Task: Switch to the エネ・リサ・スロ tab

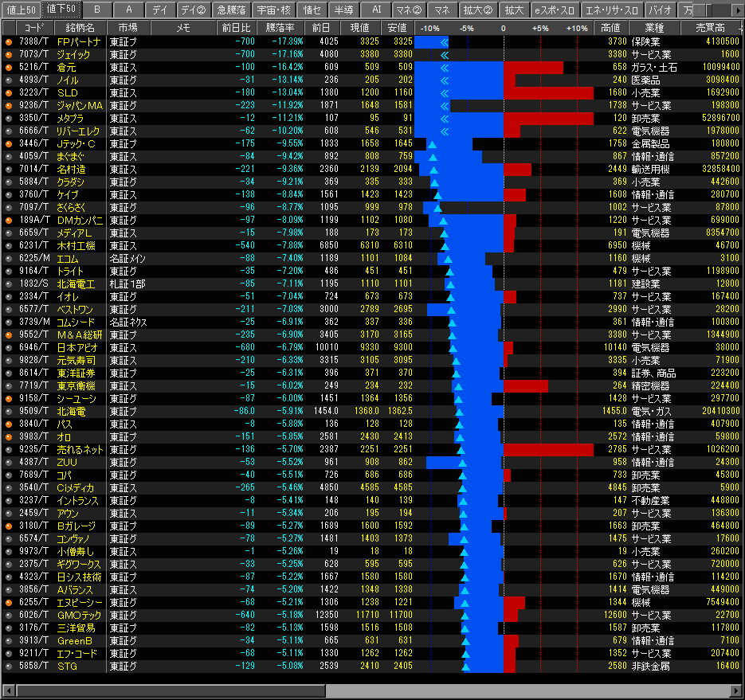Action: (x=612, y=10)
